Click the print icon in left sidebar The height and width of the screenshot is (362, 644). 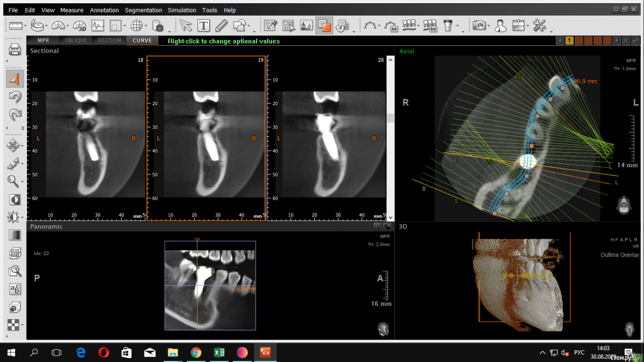click(14, 50)
